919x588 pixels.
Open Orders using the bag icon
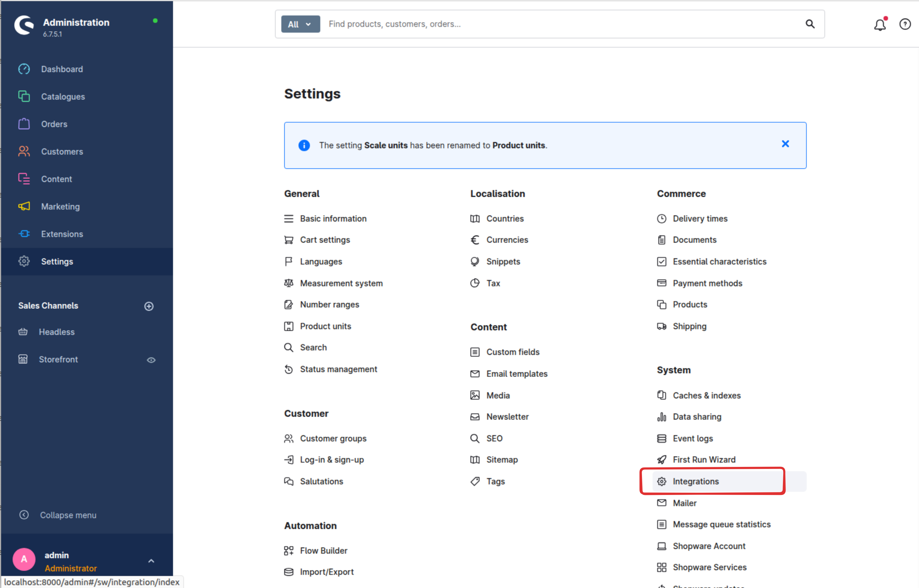[x=24, y=124]
